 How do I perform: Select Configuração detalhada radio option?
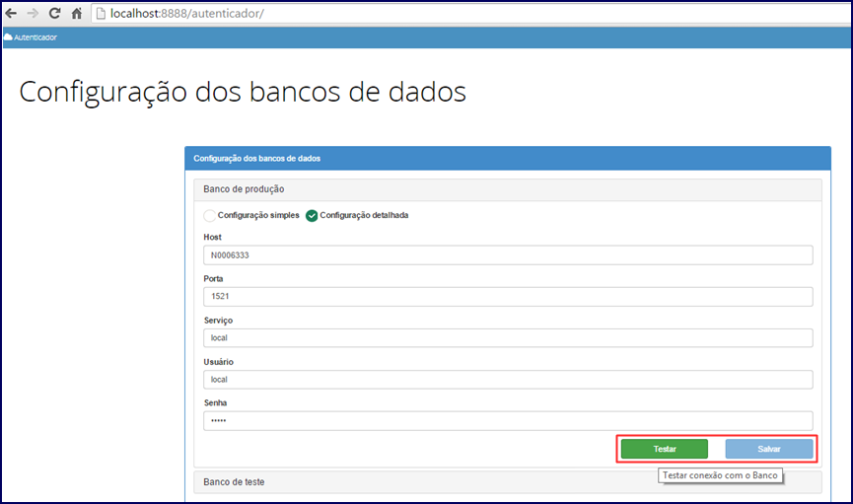[x=312, y=216]
